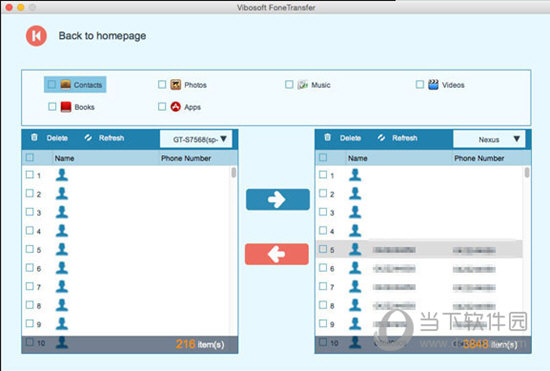Screen dimensions: 550x371
Task: Click the red Back to homepage icon
Action: [36, 36]
